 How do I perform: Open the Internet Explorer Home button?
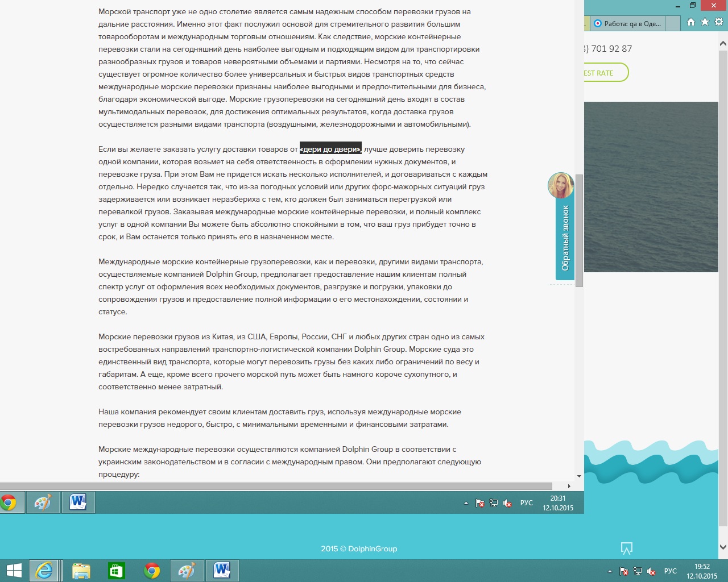click(690, 22)
